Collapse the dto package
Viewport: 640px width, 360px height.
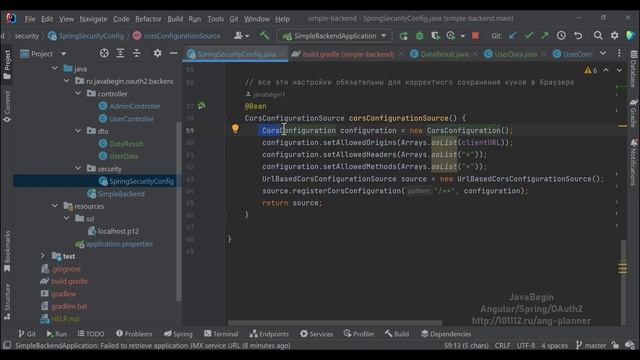tap(78, 131)
